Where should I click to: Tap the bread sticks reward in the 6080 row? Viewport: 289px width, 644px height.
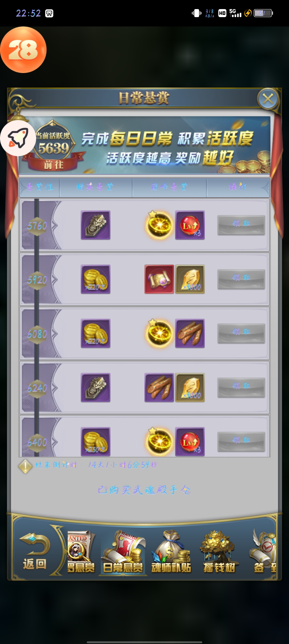click(x=190, y=333)
